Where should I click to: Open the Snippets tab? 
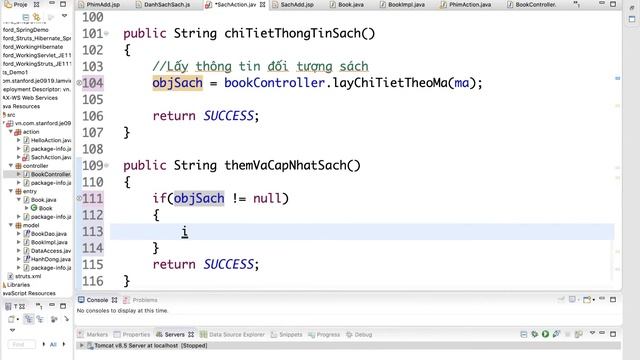[287, 335]
